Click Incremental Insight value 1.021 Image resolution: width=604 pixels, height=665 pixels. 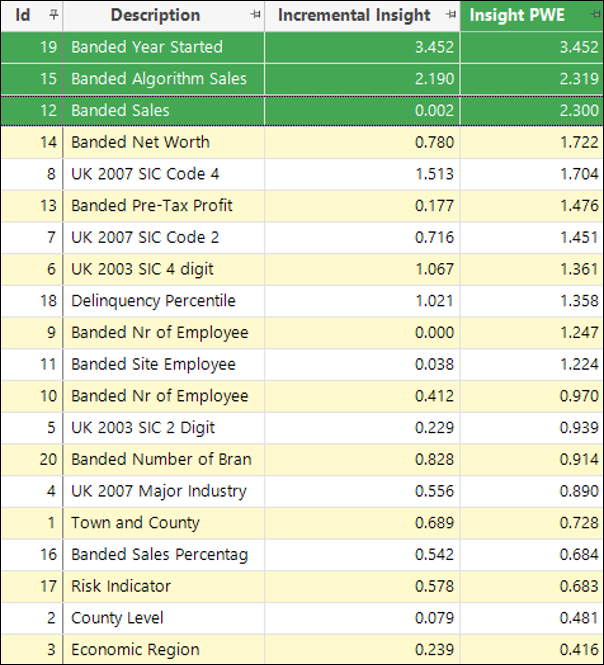point(434,301)
